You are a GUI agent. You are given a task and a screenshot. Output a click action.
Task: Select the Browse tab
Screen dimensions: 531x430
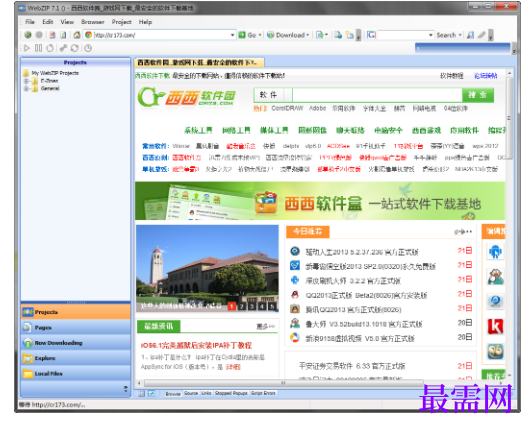[x=173, y=394]
